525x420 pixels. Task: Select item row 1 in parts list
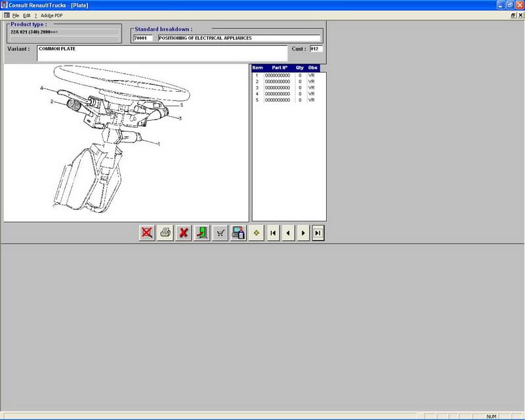[286, 75]
